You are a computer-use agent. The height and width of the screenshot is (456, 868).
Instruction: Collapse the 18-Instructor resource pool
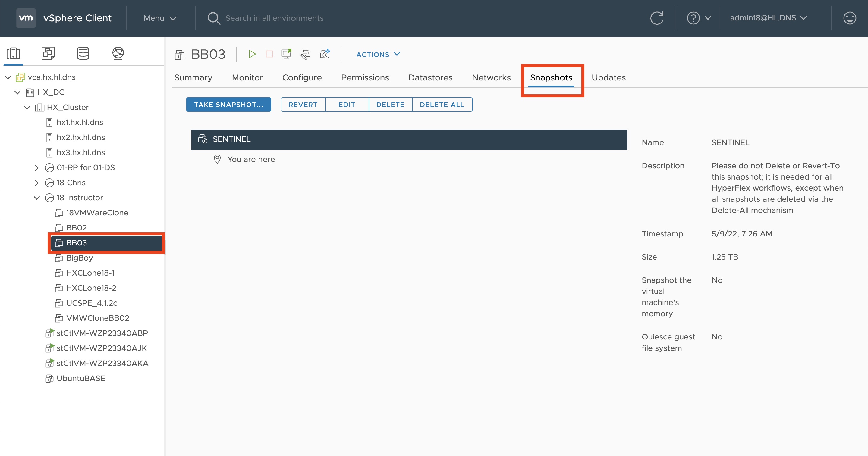(37, 198)
